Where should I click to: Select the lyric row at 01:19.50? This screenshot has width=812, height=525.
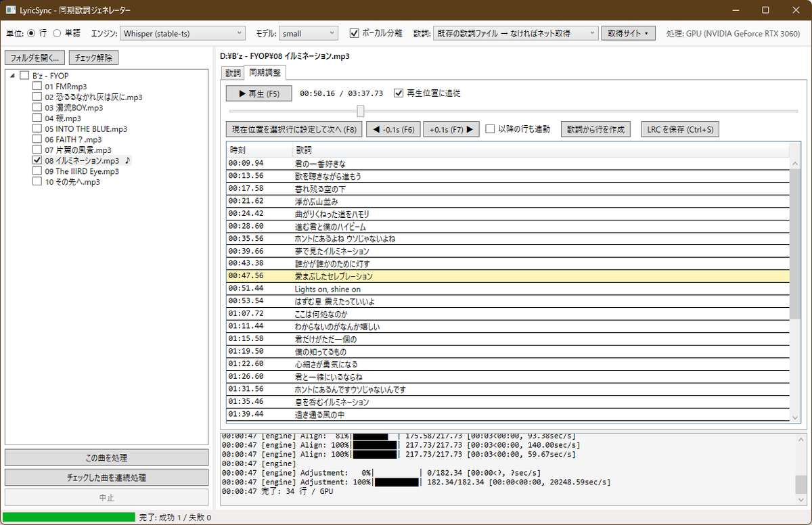[x=508, y=352]
